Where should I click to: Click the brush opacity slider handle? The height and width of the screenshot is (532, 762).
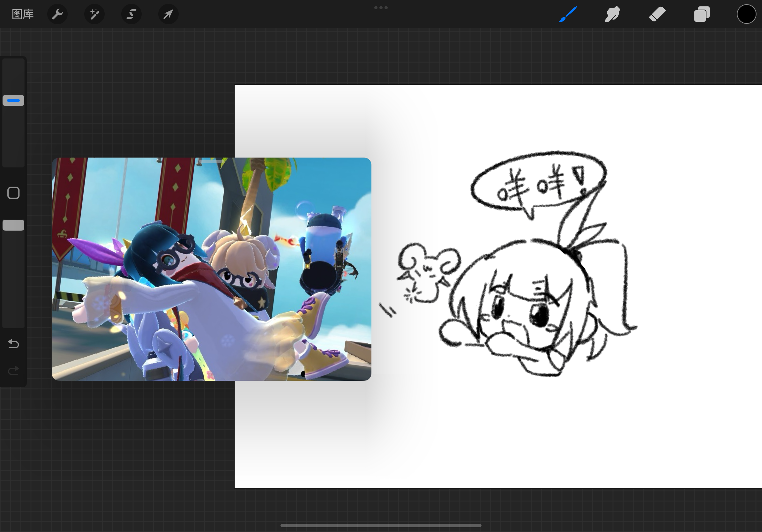[13, 225]
